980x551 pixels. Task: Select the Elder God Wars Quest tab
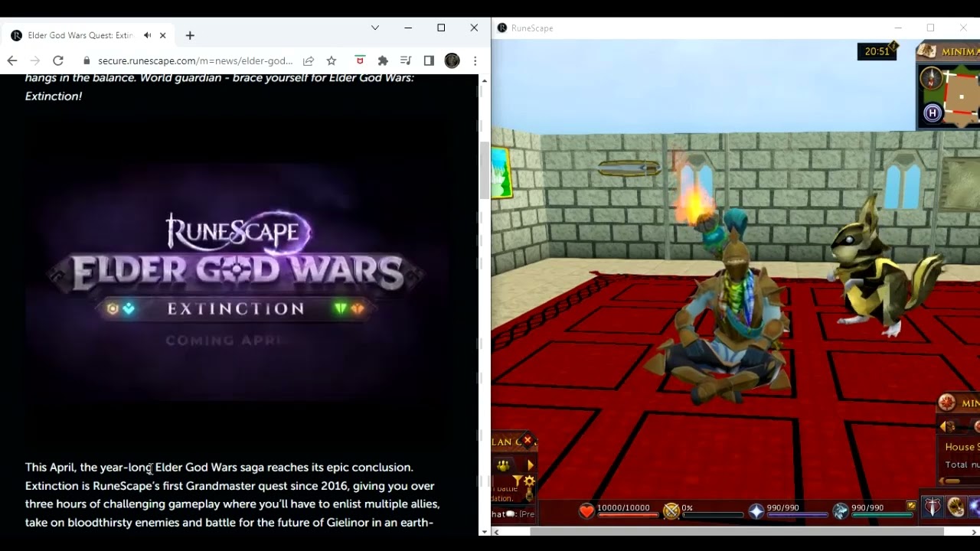click(89, 35)
